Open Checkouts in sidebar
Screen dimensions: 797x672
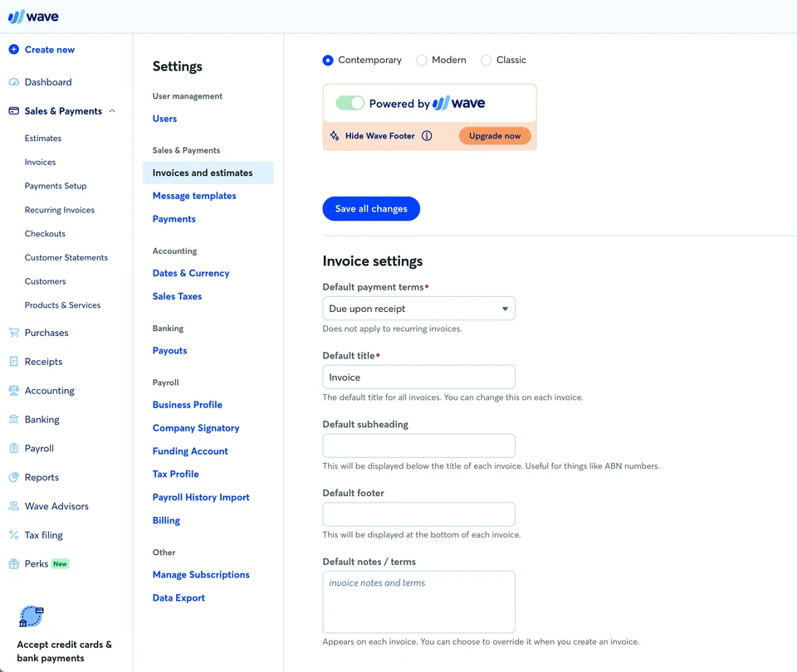tap(45, 234)
